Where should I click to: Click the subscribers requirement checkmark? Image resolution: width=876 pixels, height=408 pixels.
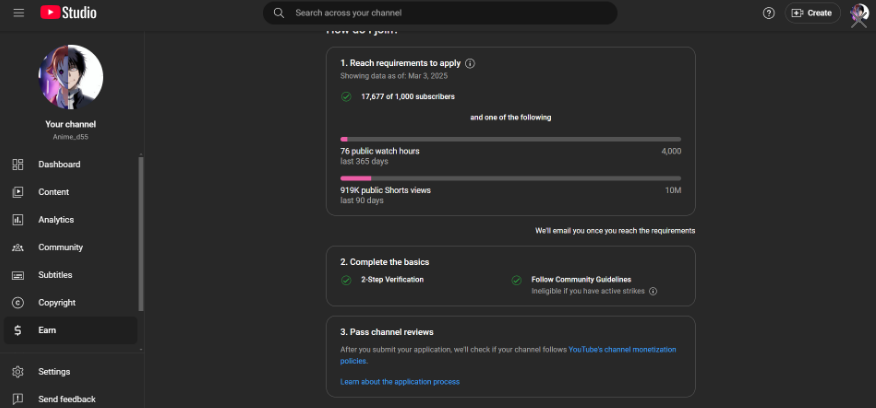tap(346, 97)
